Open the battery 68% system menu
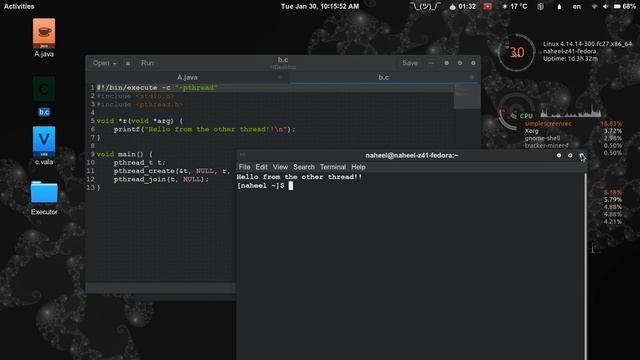640x360 pixels. tap(624, 6)
